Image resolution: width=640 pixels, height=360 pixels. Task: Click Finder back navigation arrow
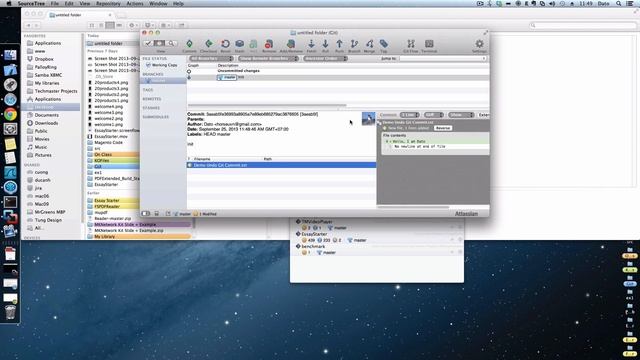28,25
